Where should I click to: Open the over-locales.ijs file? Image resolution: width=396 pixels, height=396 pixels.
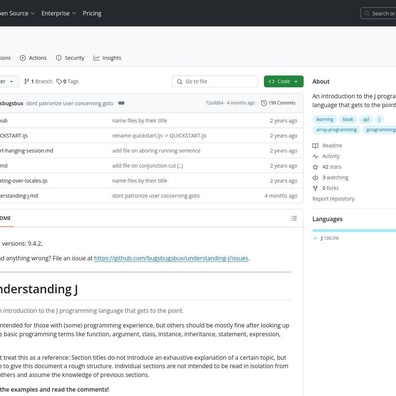24,181
